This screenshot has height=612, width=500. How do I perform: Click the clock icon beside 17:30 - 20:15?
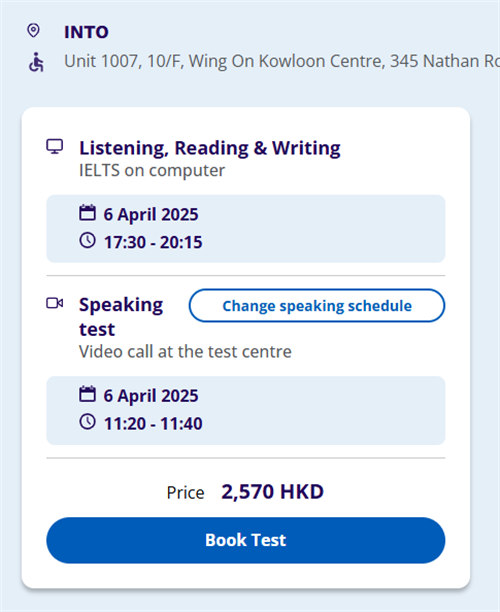[x=87, y=240]
